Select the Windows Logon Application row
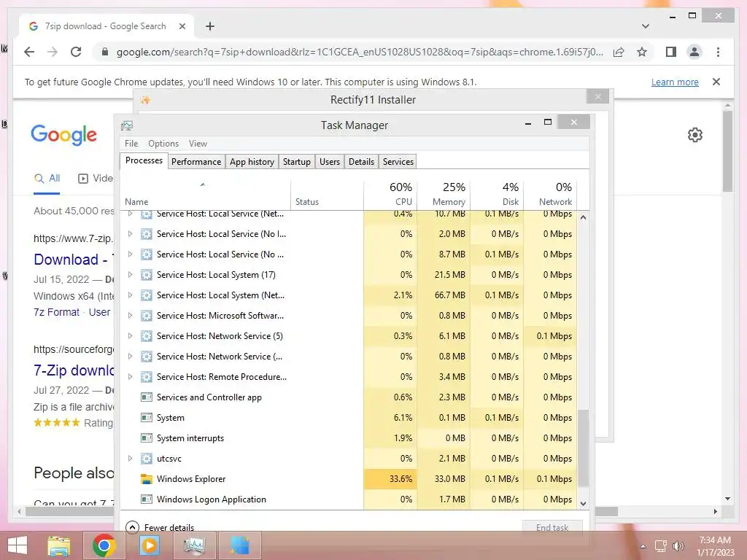The image size is (747, 560). [x=349, y=499]
